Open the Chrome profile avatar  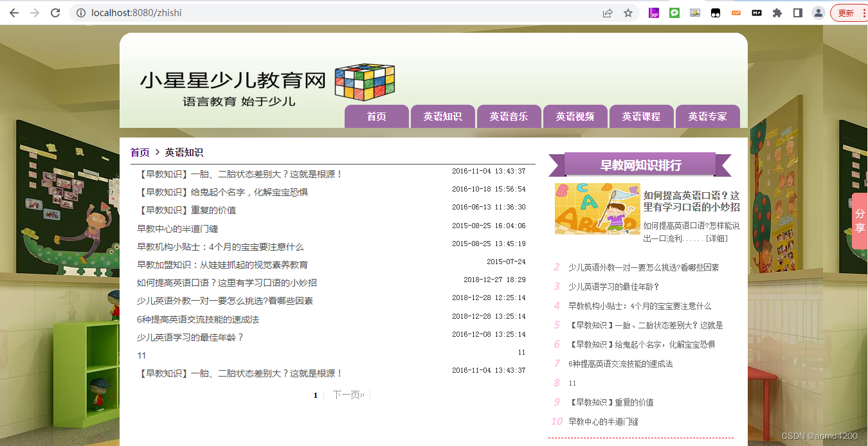(x=818, y=13)
